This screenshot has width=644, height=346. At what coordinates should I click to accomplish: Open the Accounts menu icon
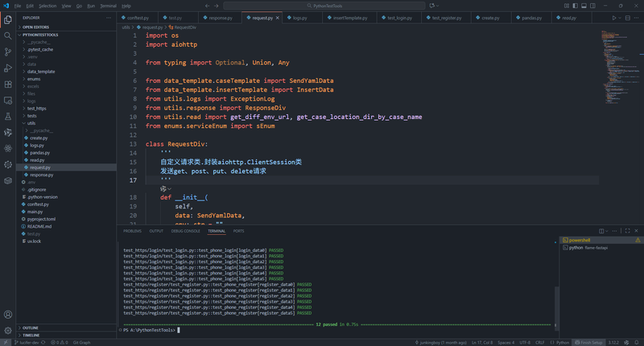coord(8,315)
